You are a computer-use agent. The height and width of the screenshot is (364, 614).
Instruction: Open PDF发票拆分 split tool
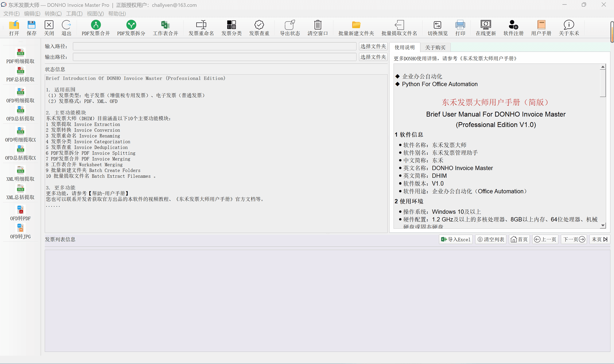point(131,28)
